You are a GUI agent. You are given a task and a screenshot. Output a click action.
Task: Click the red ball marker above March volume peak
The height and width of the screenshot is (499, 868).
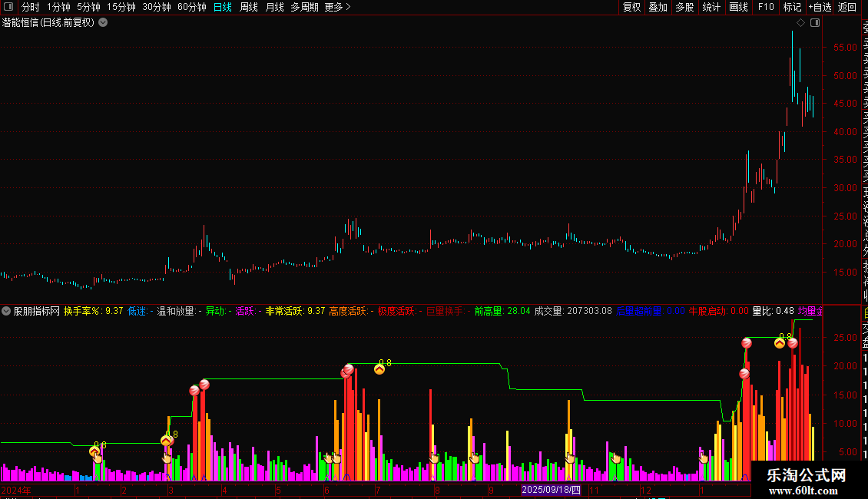[x=204, y=385]
